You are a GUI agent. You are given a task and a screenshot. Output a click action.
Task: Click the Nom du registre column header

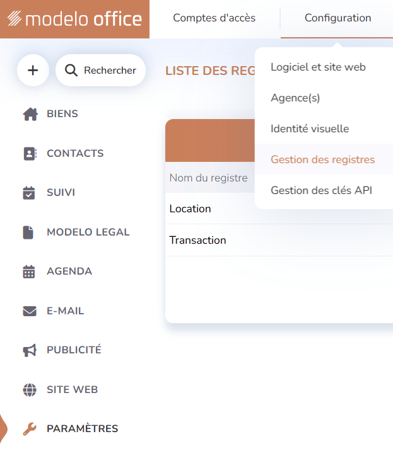[x=208, y=178]
